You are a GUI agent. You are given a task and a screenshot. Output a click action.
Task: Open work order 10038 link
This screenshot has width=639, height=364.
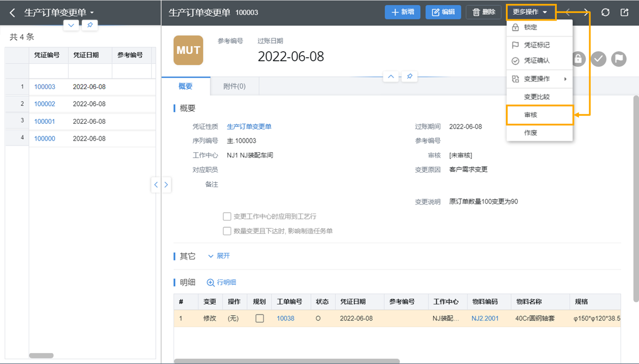285,318
